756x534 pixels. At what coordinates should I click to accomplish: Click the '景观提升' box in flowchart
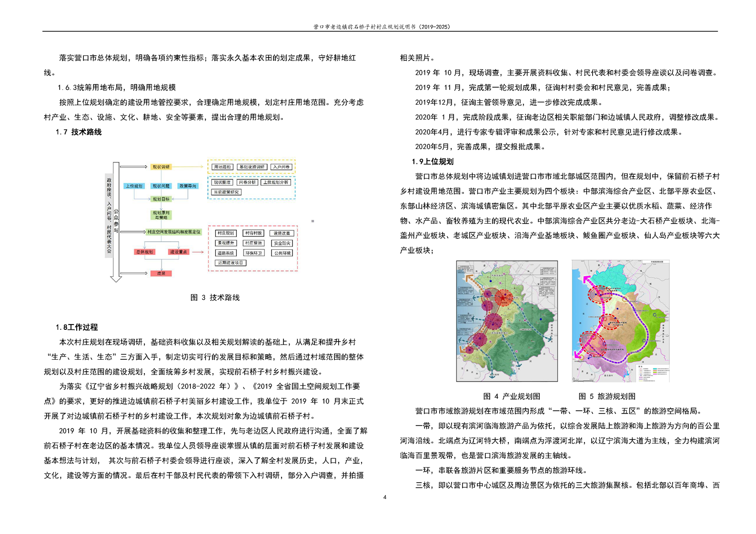point(226,243)
